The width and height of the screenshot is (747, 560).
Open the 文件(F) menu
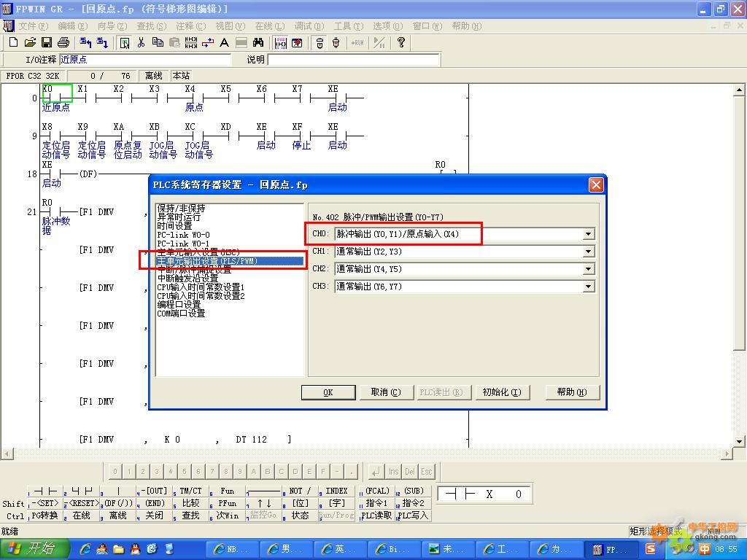pyautogui.click(x=34, y=26)
